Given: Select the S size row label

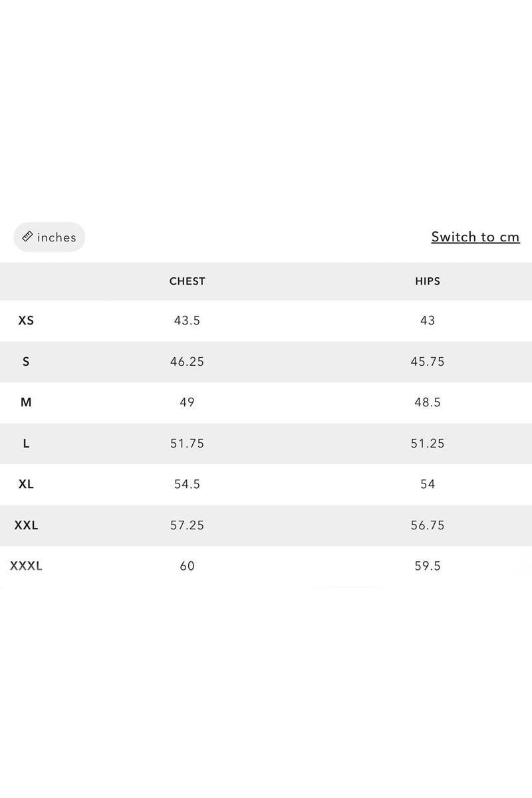Looking at the screenshot, I should 26,362.
